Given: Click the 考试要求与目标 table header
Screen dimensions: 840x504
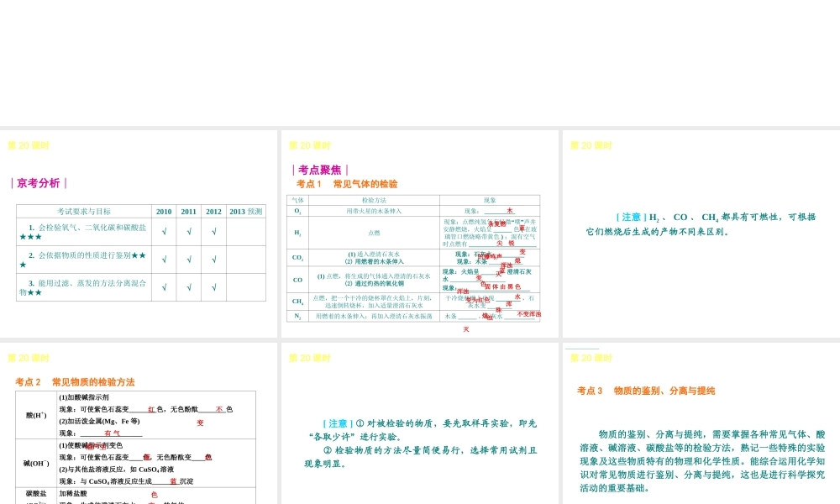Looking at the screenshot, I should click(x=84, y=211).
